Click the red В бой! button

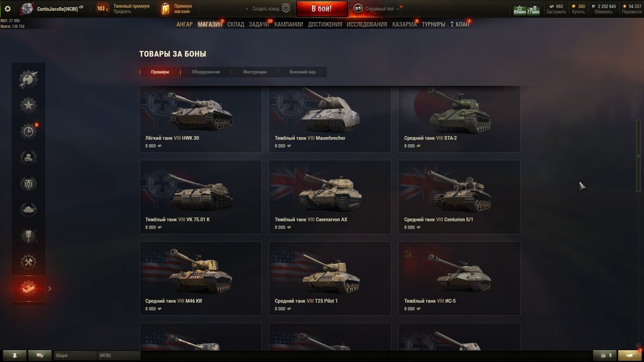coord(322,9)
